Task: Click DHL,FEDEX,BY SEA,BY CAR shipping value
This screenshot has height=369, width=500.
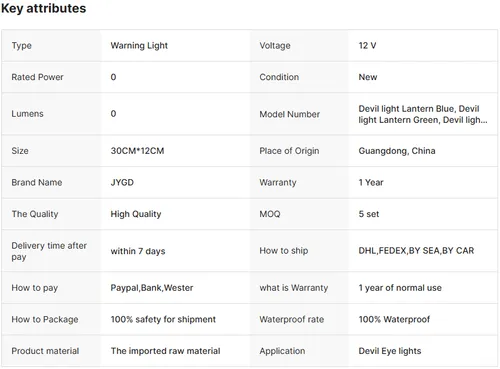Action: [416, 251]
